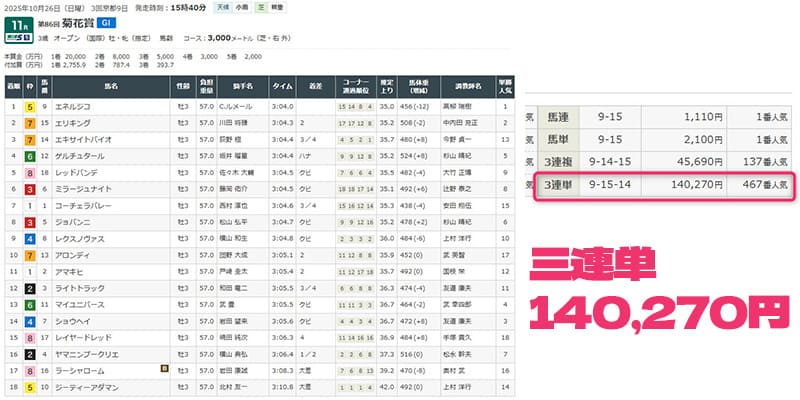Click winning time 3:04.0 for エネルジコ

(x=282, y=107)
